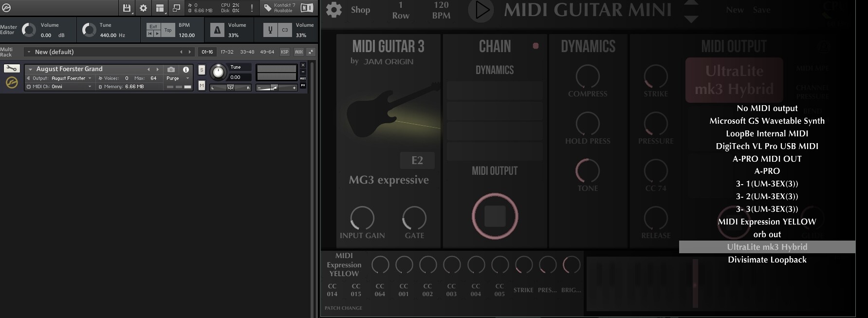Image resolution: width=868 pixels, height=318 pixels.
Task: Select next patch with down arrow
Action: (691, 19)
